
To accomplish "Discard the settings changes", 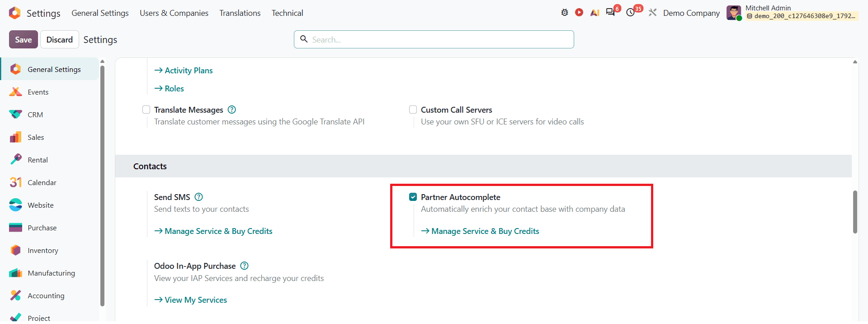I will tap(60, 39).
